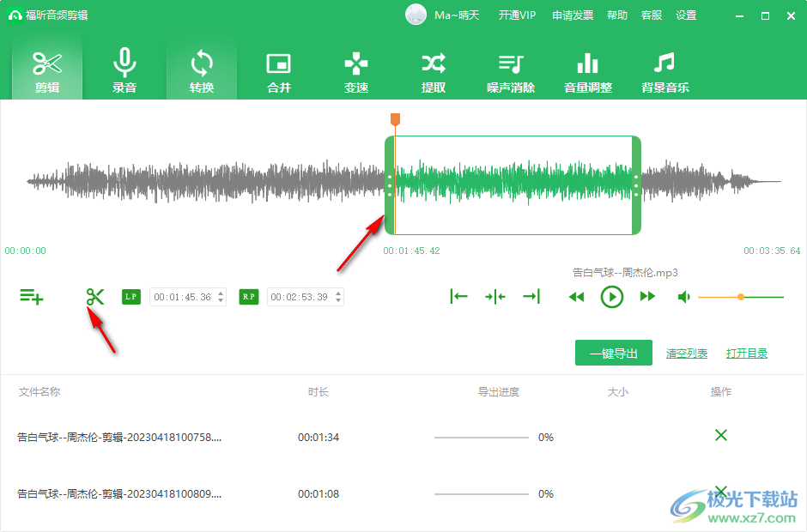This screenshot has width=807, height=532.
Task: Click the first clip's export progress bar
Action: coord(482,438)
